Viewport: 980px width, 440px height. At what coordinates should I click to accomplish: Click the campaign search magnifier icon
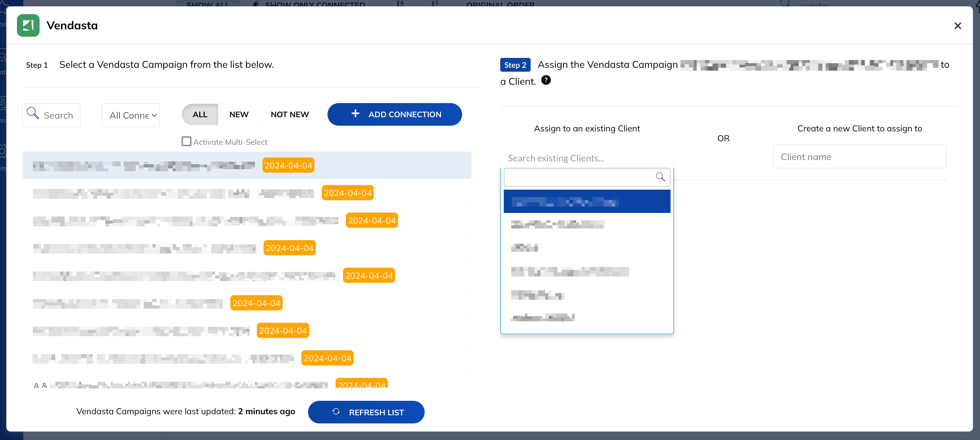(x=33, y=113)
